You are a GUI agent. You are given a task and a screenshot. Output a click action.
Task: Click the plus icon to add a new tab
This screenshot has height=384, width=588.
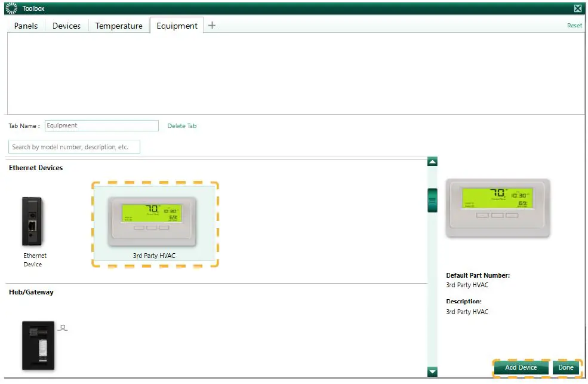(x=212, y=25)
